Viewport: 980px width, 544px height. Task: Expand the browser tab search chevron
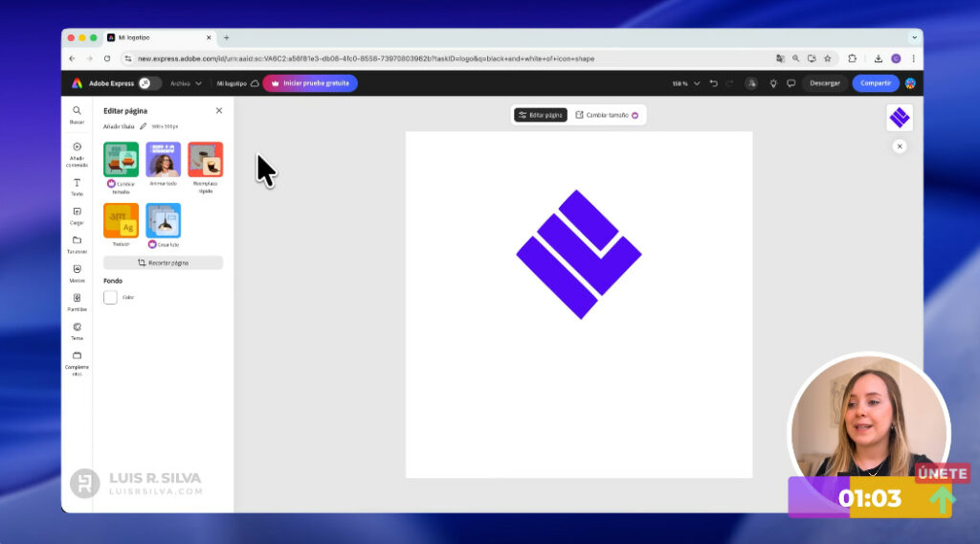(x=914, y=37)
